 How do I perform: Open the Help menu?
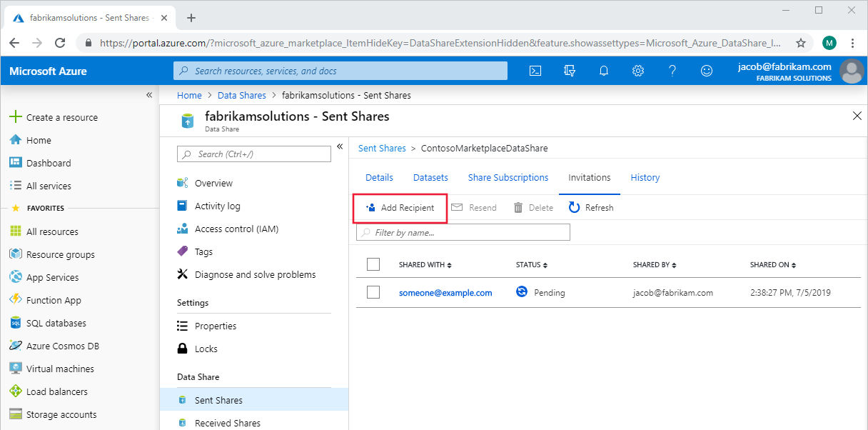point(672,71)
